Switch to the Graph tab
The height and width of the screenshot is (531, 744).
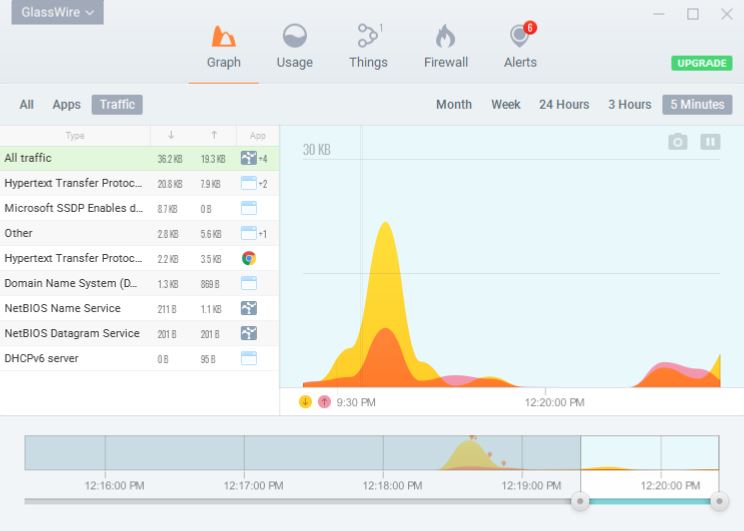(x=223, y=47)
